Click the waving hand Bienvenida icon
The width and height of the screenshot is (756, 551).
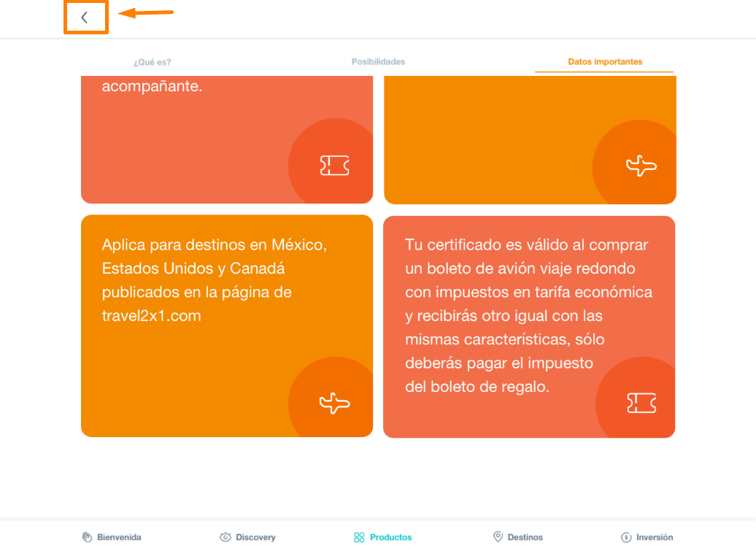pos(87,537)
